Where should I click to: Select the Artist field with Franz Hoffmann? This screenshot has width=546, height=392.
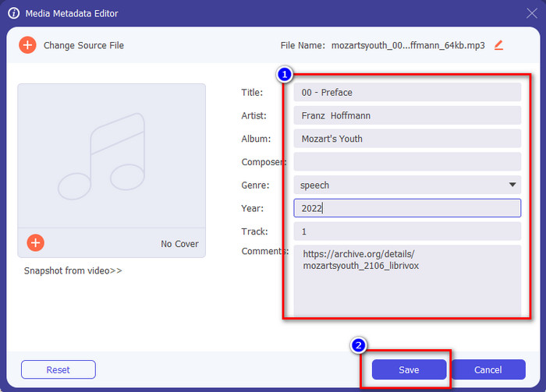pyautogui.click(x=407, y=115)
